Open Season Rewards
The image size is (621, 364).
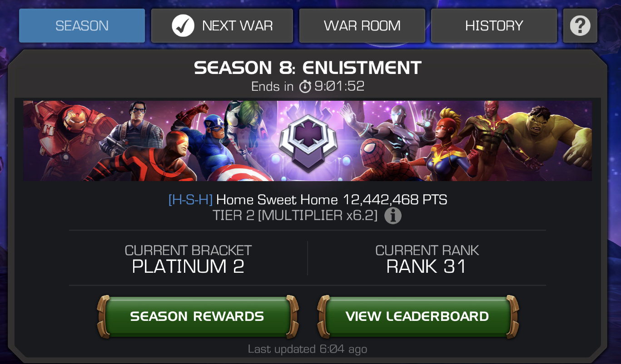click(197, 316)
